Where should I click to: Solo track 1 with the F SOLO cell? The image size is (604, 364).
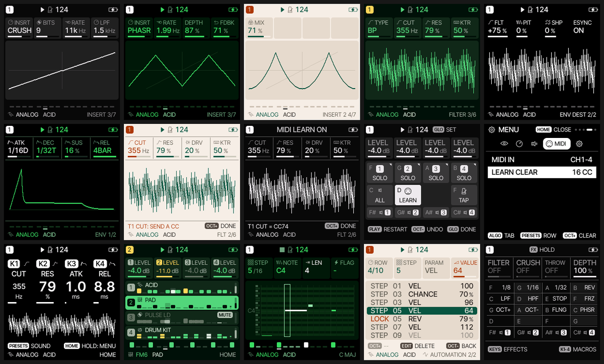(x=380, y=173)
